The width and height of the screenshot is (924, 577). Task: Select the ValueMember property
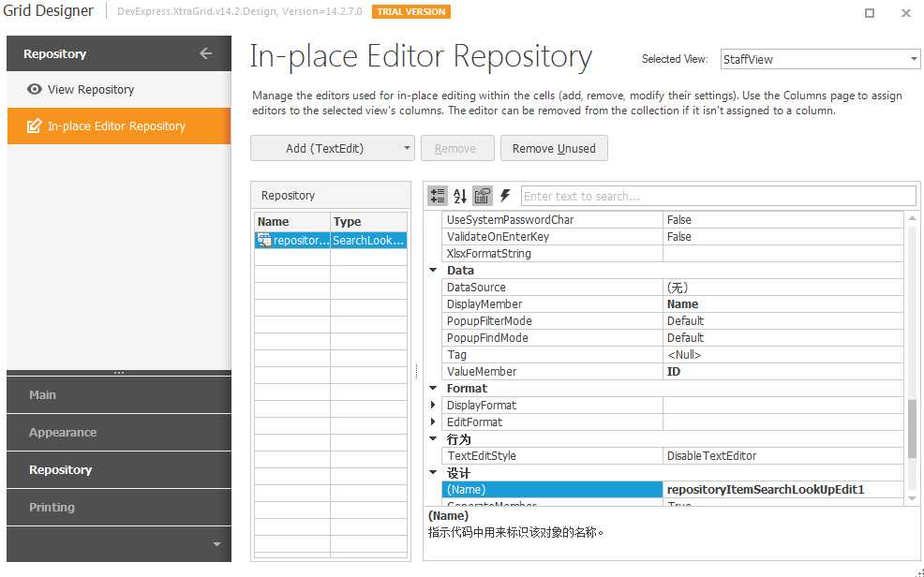click(x=552, y=372)
